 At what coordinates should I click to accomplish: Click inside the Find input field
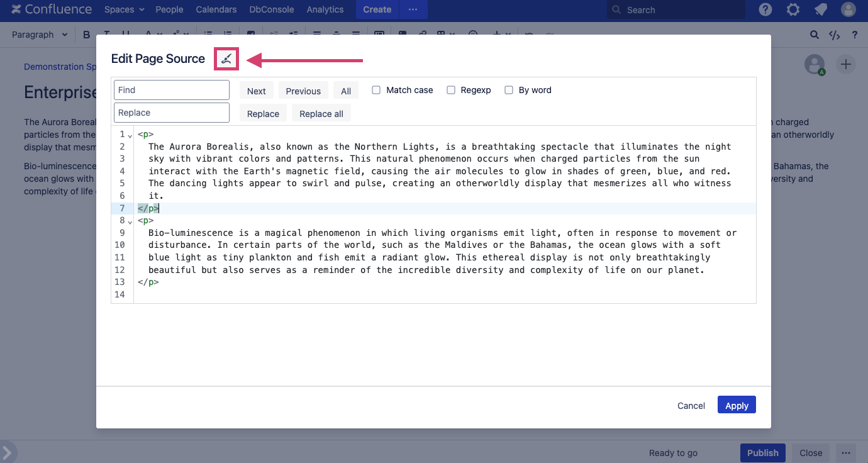[171, 90]
